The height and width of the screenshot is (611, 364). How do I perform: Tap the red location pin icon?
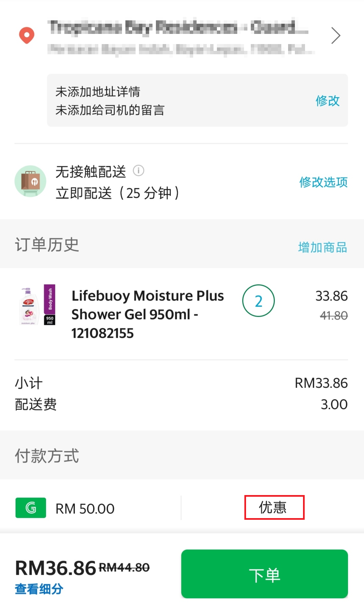pos(27,35)
